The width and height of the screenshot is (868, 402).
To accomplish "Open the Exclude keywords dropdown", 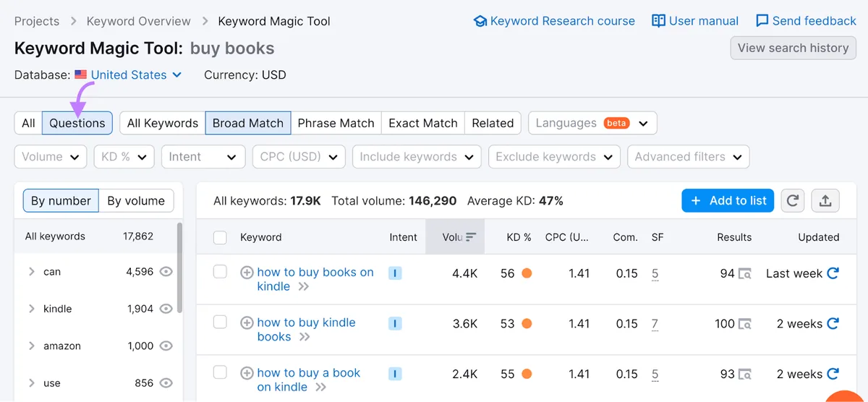I will (x=554, y=157).
